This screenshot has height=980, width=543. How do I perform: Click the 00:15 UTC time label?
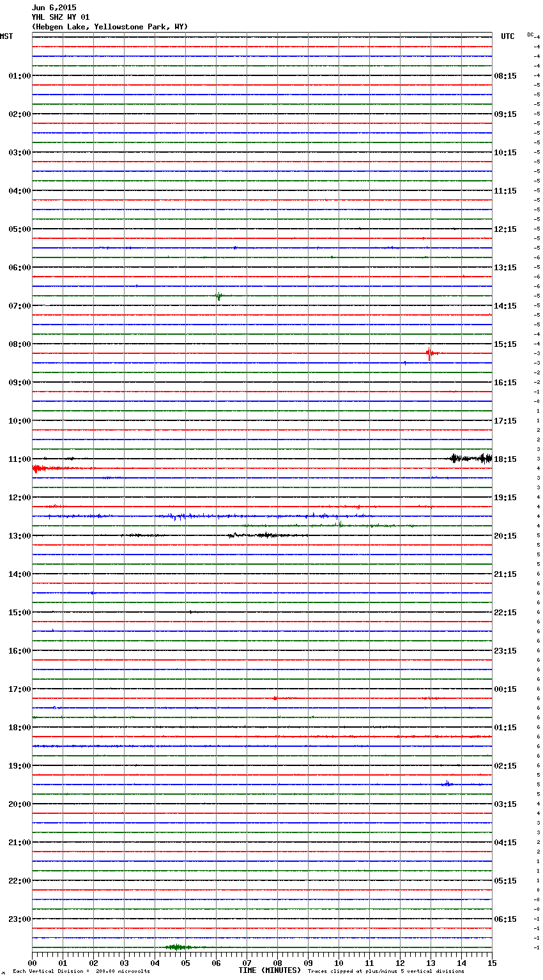tap(505, 689)
